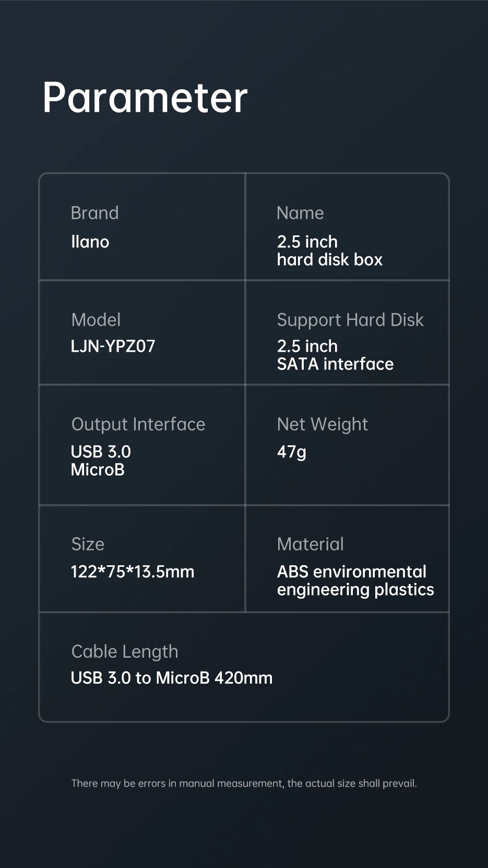The height and width of the screenshot is (868, 488).
Task: Click the Brand label
Action: [94, 213]
